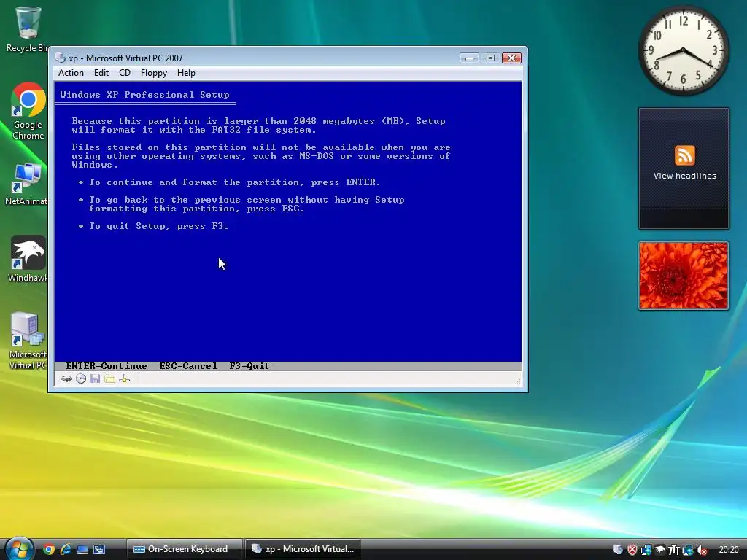Open the Edit menu

tap(101, 73)
